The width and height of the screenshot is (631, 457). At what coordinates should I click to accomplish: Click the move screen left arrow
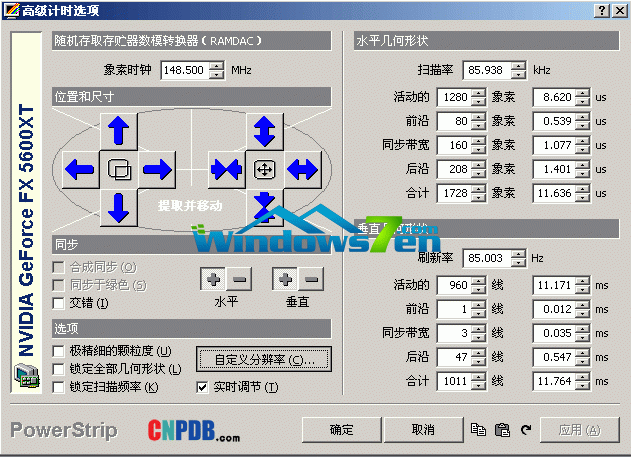(80, 168)
